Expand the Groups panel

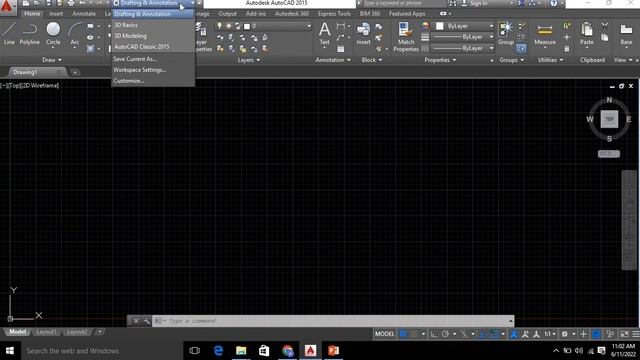point(511,60)
